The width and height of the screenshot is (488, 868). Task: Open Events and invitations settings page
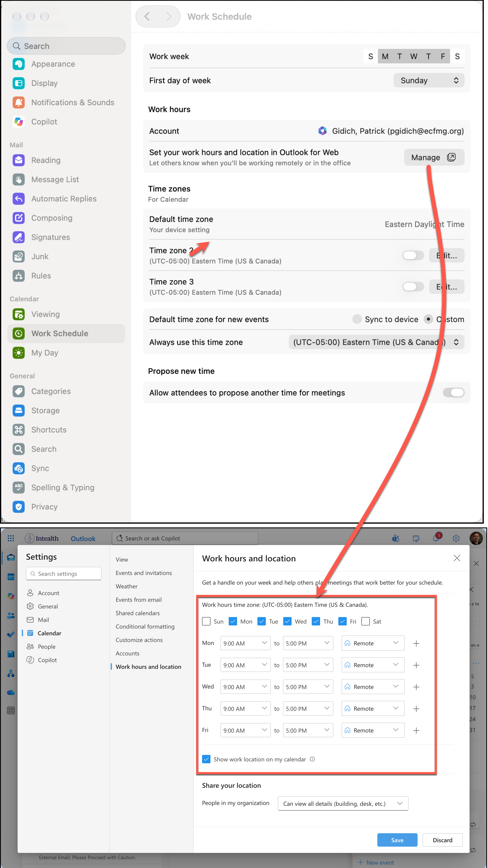tap(144, 573)
